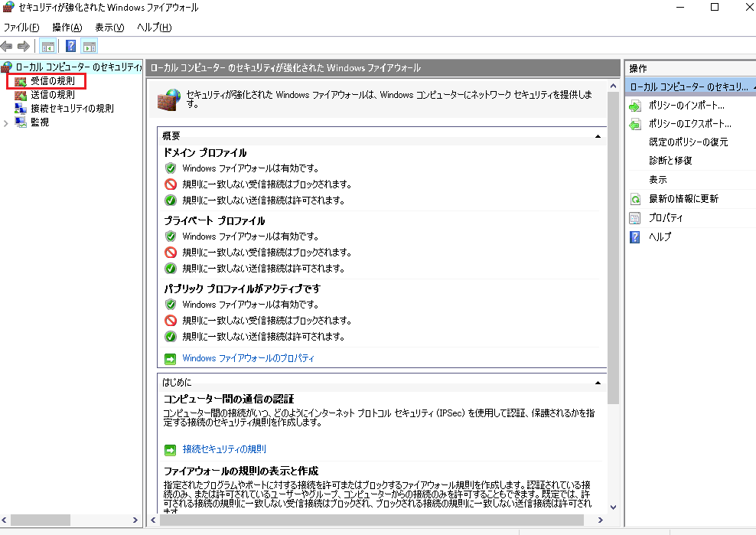Screen dimensions: 756x535
Task: Expand the 監視 tree node
Action: [x=6, y=123]
